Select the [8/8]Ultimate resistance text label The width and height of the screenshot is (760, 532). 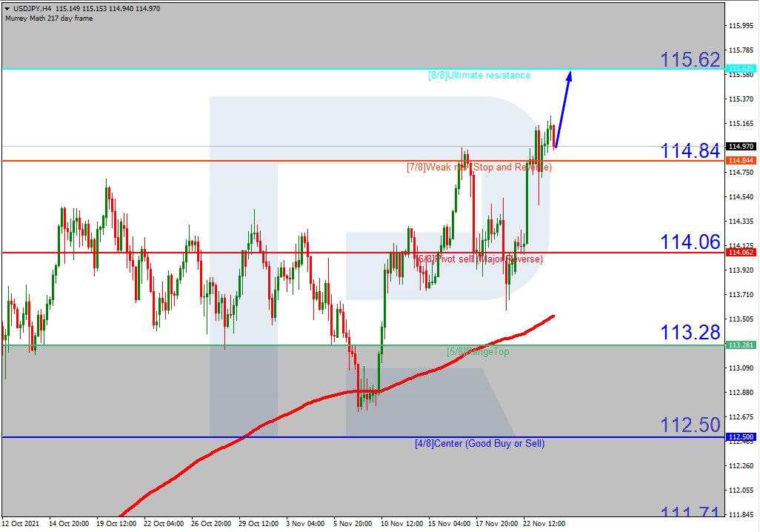480,75
